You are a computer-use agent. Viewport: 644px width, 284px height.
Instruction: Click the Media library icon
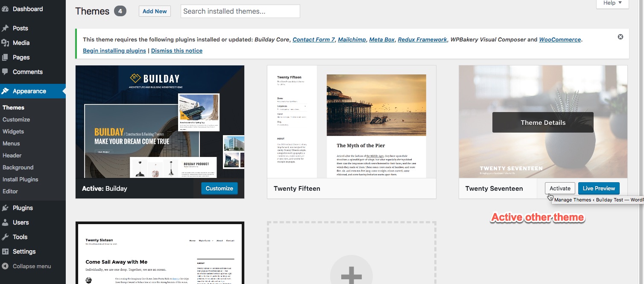5,43
